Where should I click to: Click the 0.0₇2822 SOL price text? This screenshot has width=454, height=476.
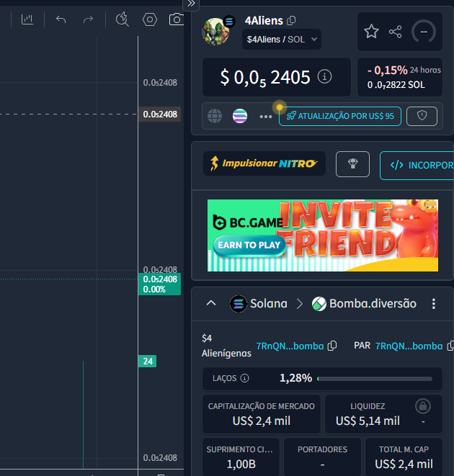point(396,85)
